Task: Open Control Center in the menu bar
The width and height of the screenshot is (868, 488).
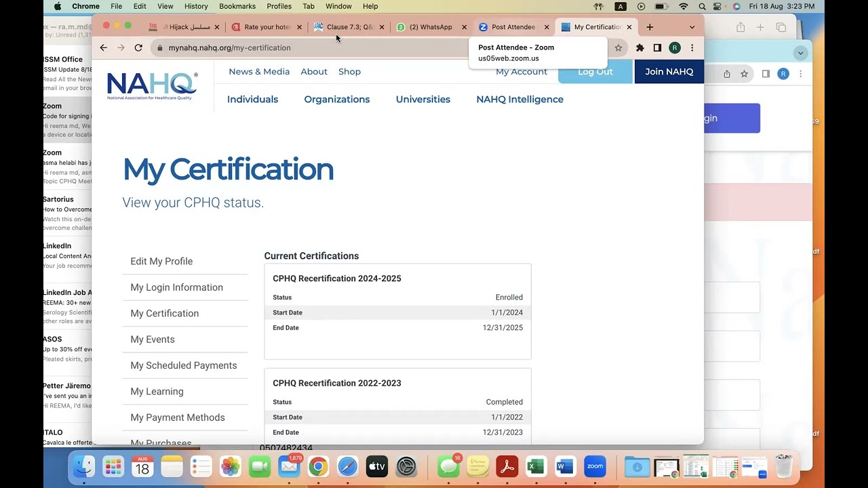Action: click(719, 6)
